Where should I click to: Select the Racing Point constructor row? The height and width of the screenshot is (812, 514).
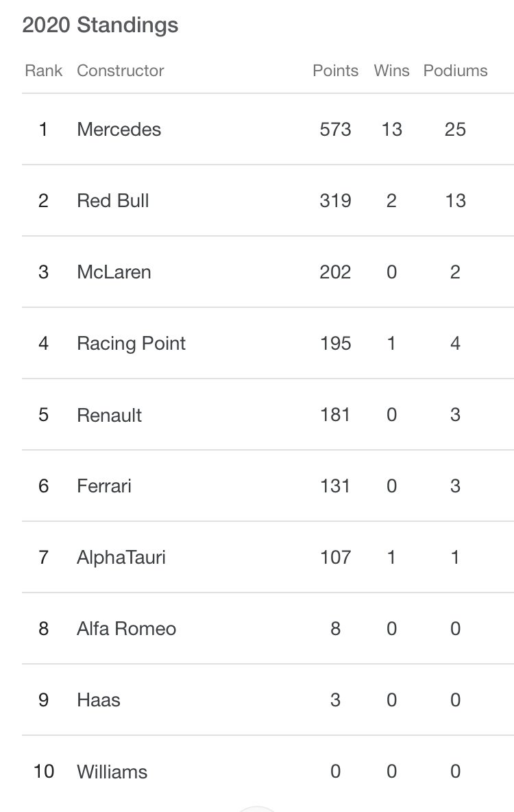[267, 344]
